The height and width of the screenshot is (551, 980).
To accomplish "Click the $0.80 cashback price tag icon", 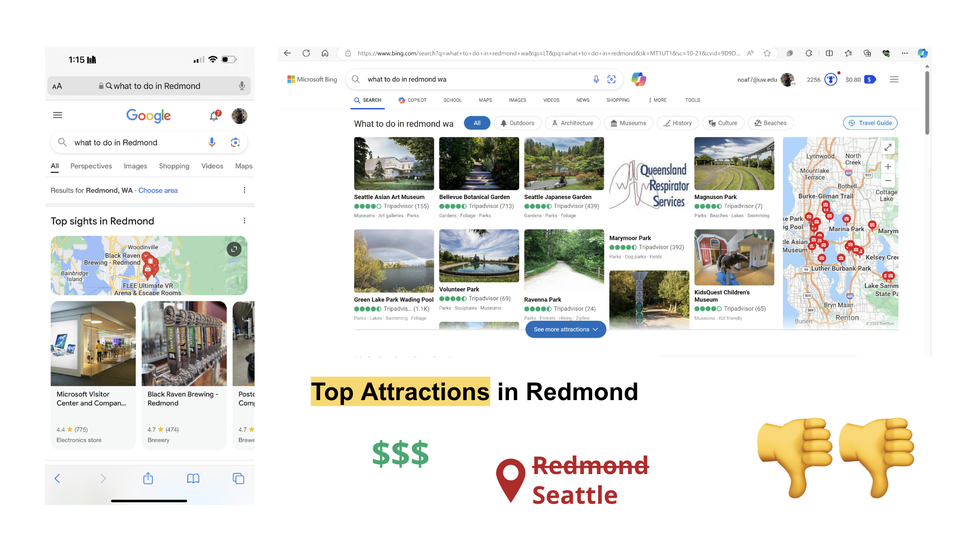I will point(871,79).
